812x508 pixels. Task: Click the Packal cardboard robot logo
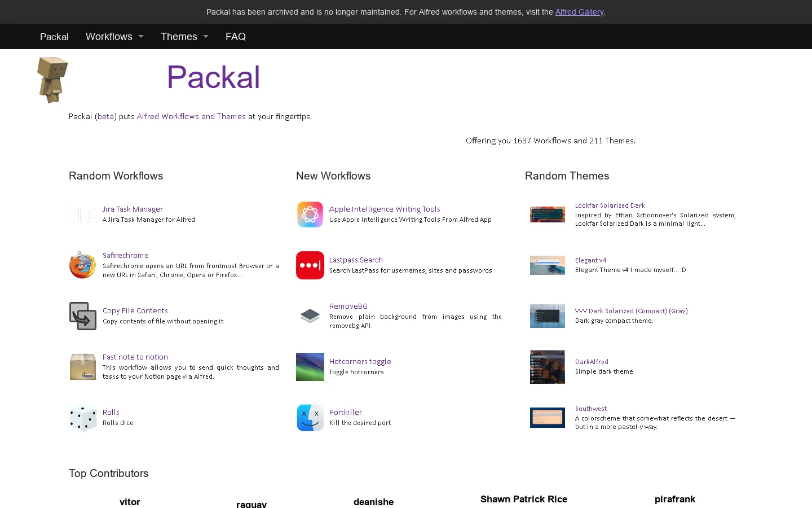[52, 80]
